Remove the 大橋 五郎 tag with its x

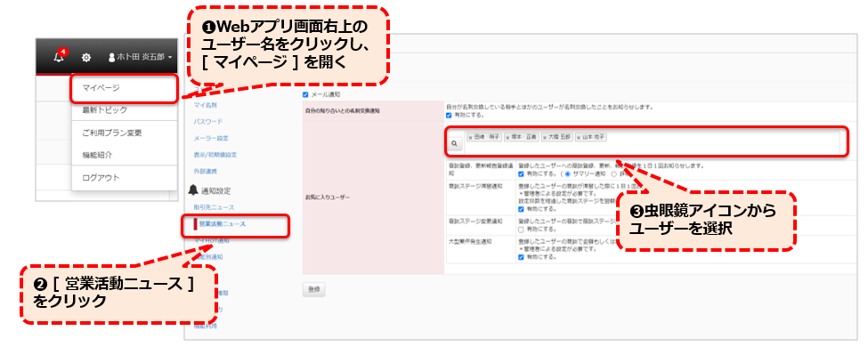click(x=545, y=137)
